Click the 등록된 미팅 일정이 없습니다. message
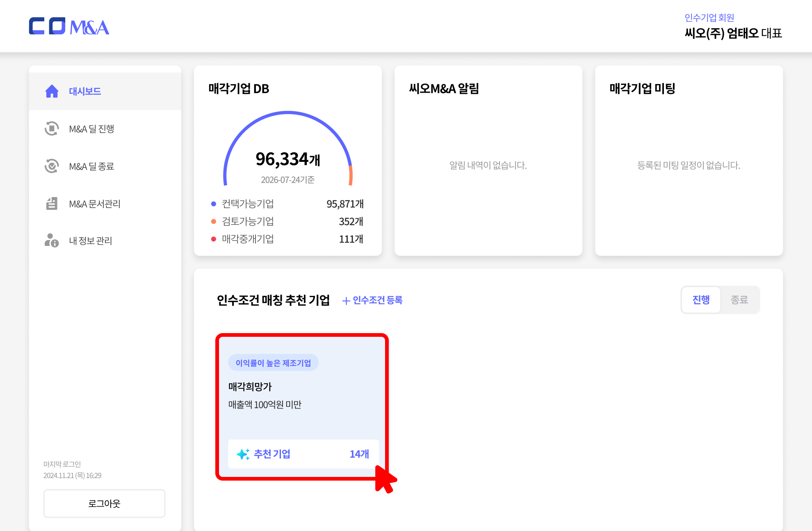812x531 pixels. click(x=689, y=165)
